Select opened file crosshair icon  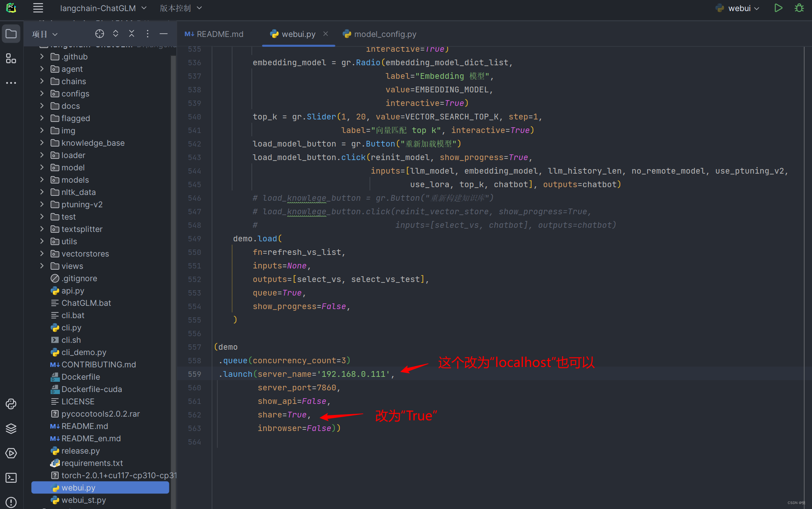pyautogui.click(x=100, y=34)
